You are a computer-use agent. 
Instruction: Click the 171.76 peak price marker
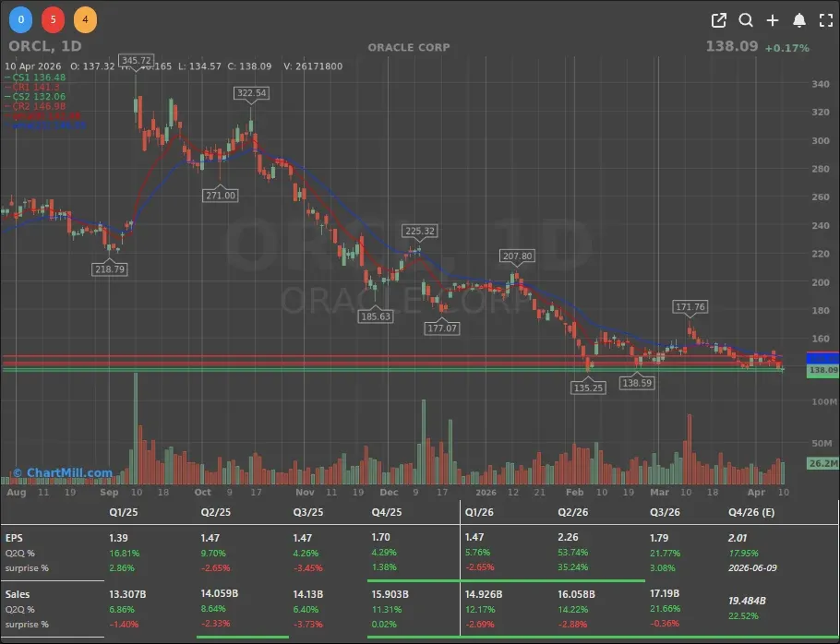tap(690, 306)
